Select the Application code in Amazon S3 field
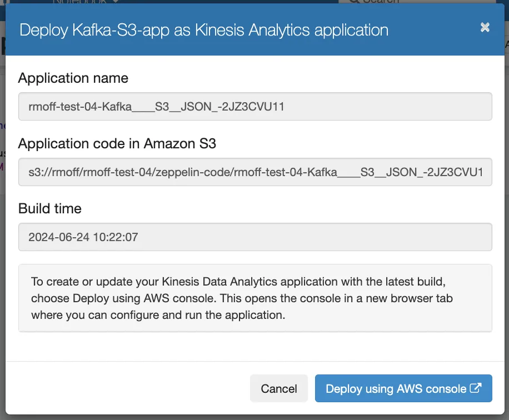Viewport: 509px width, 420px height. (255, 172)
